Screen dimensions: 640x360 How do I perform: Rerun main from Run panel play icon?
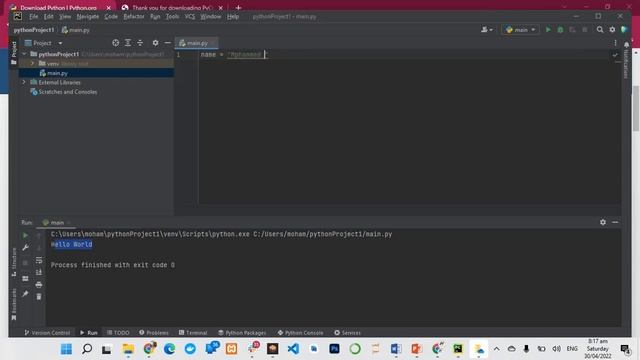[x=25, y=236]
